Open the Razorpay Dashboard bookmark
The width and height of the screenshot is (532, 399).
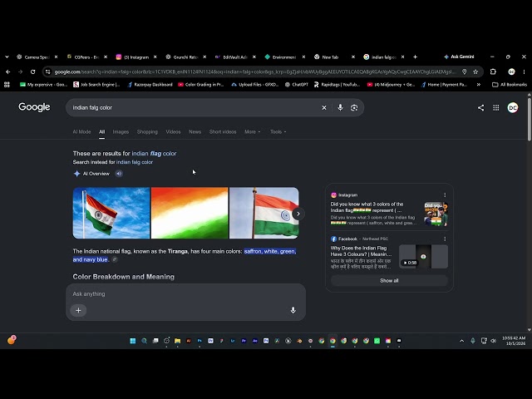pyautogui.click(x=150, y=85)
